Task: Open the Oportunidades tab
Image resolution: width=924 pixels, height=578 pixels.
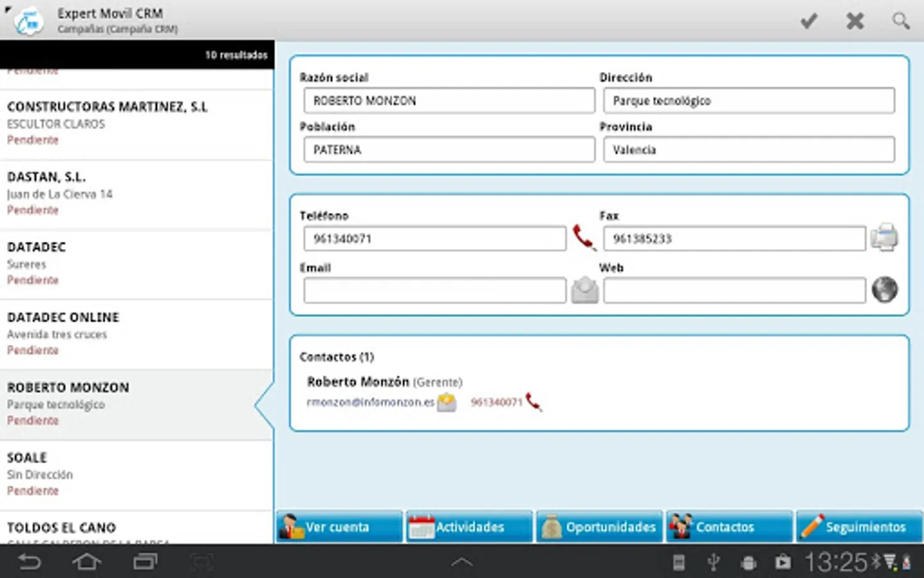Action: pyautogui.click(x=599, y=527)
